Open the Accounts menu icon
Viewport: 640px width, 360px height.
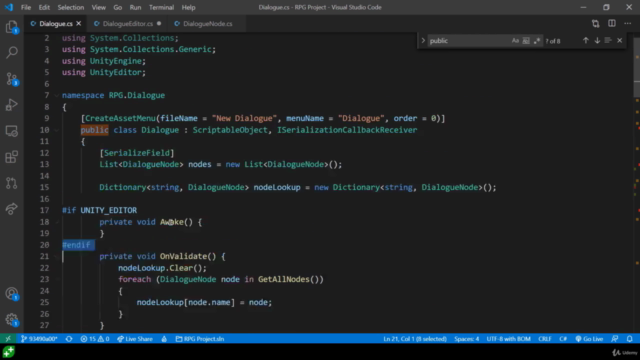pyautogui.click(x=11, y=294)
